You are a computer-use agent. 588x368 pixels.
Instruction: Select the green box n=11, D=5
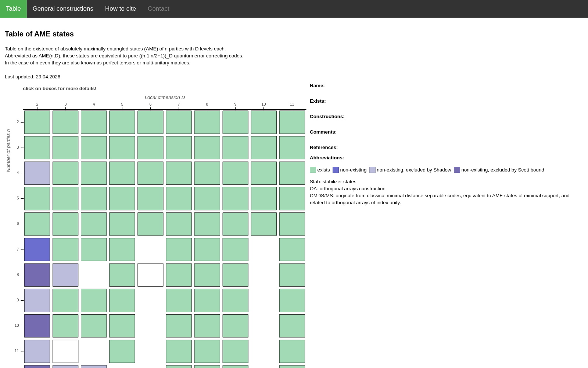[122, 351]
